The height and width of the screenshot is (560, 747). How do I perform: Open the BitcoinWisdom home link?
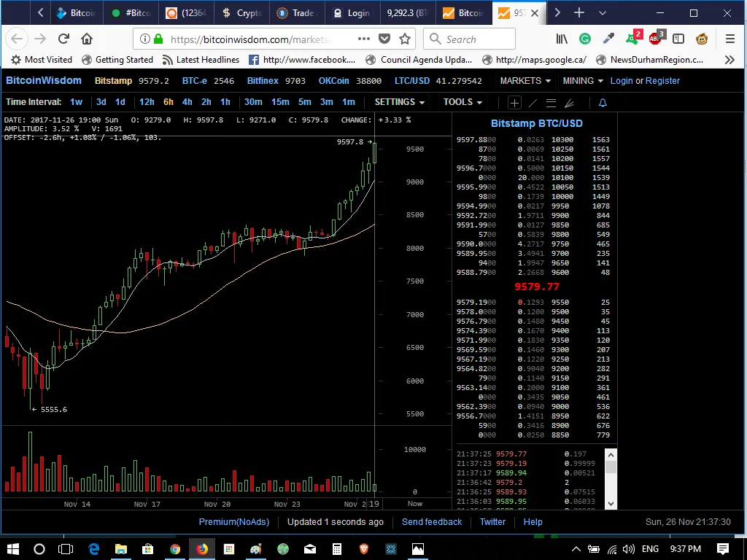tap(43, 80)
